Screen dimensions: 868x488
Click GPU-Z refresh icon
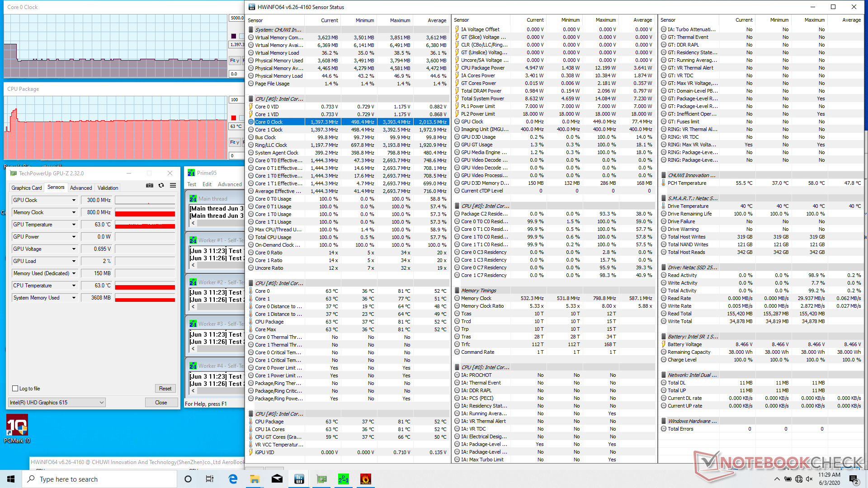point(161,185)
